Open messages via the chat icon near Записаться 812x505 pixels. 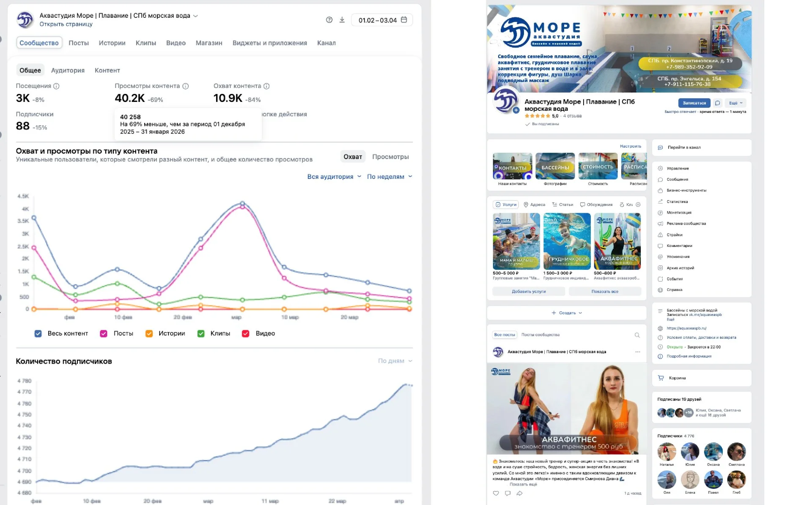pyautogui.click(x=717, y=103)
